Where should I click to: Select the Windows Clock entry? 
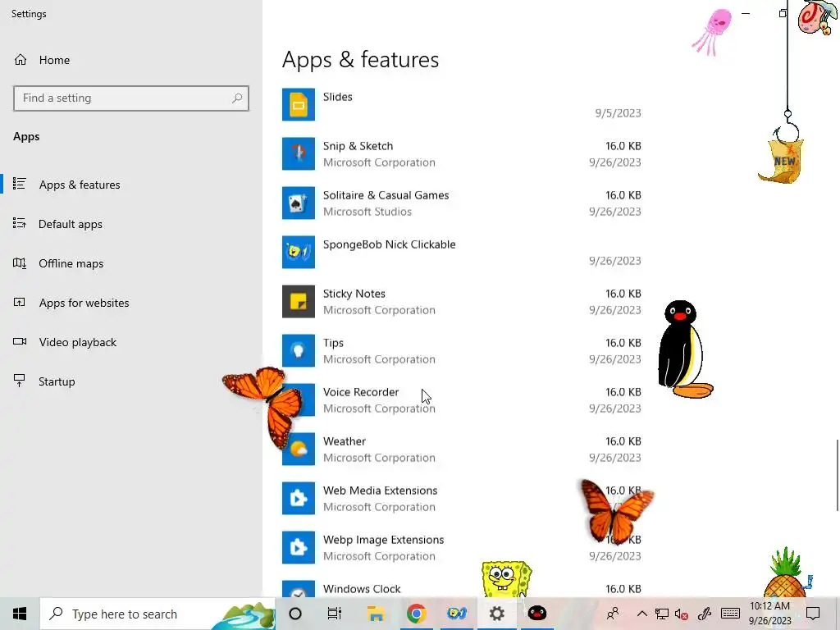[x=462, y=587]
